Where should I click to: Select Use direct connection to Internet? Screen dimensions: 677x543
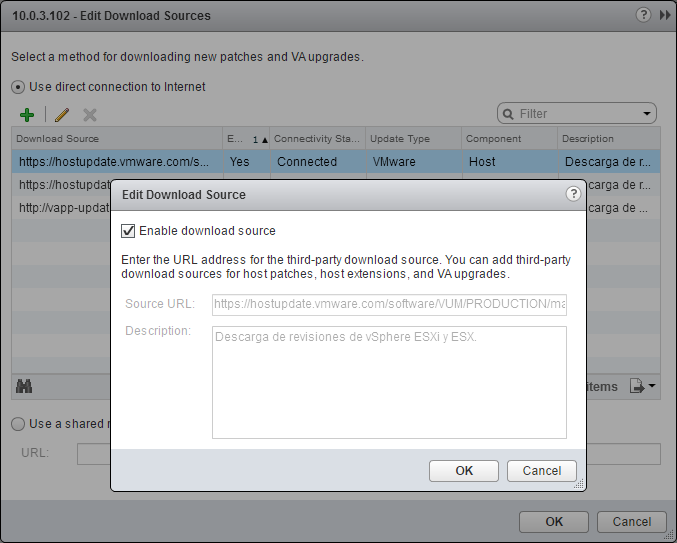point(19,87)
